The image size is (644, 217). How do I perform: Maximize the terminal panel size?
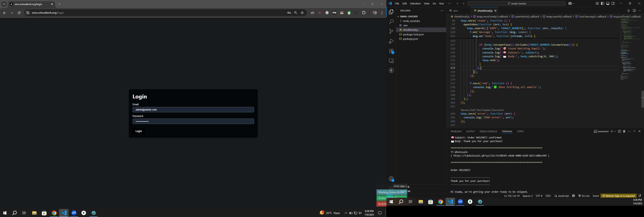634,132
